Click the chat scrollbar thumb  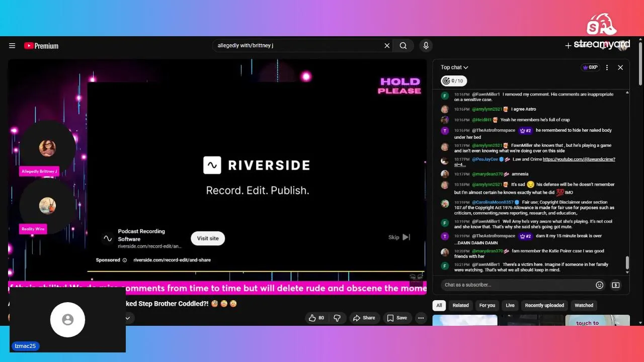[627, 262]
